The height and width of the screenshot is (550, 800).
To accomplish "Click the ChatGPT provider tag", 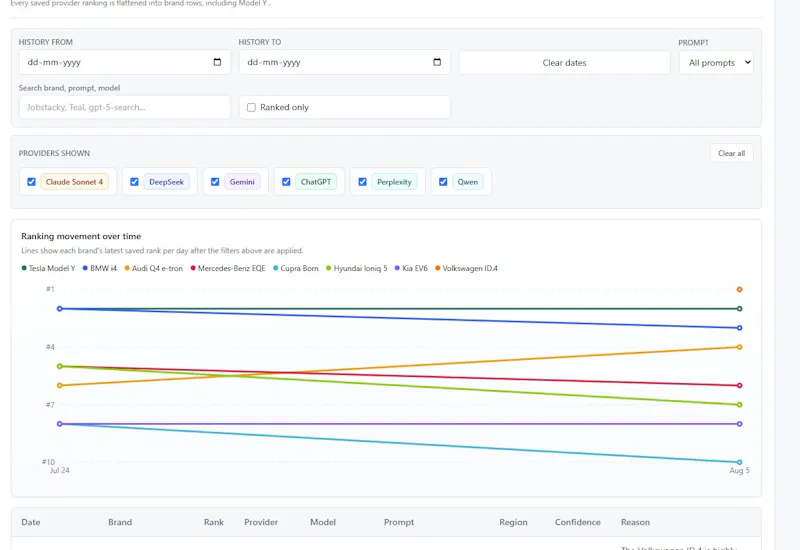I will 316,182.
